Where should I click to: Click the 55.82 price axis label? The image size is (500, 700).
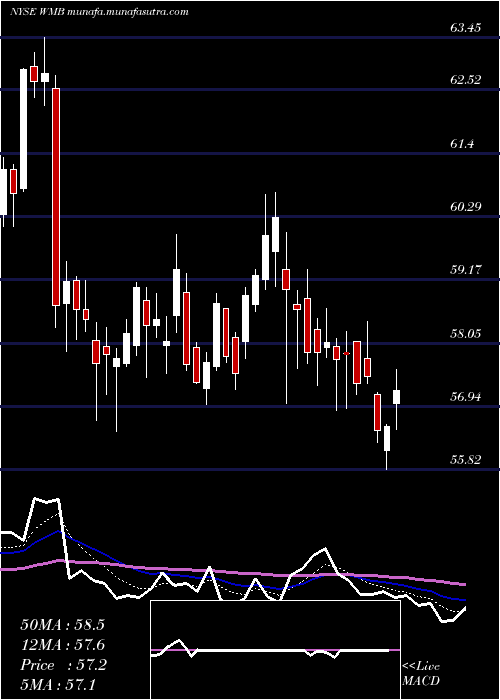pos(465,459)
